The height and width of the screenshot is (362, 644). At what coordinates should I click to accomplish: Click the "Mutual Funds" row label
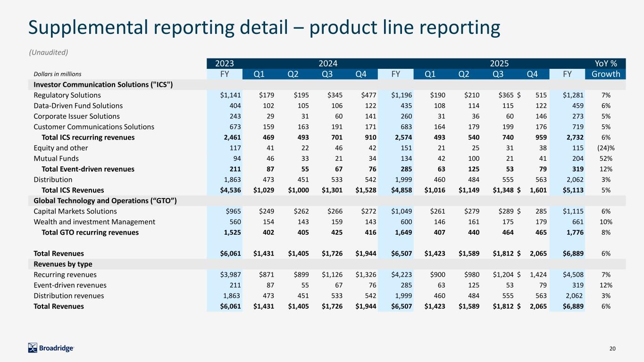coord(56,158)
